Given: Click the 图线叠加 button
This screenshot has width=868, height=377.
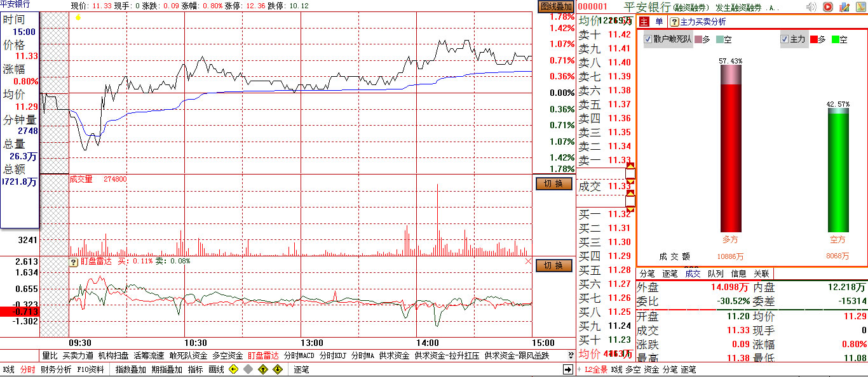Looking at the screenshot, I should pyautogui.click(x=556, y=6).
